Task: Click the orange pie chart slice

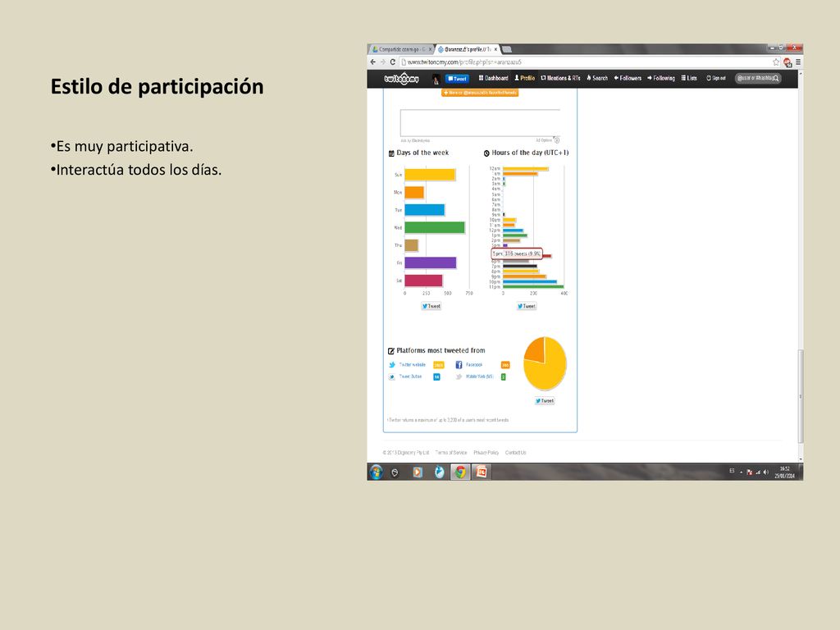Action: 535,351
